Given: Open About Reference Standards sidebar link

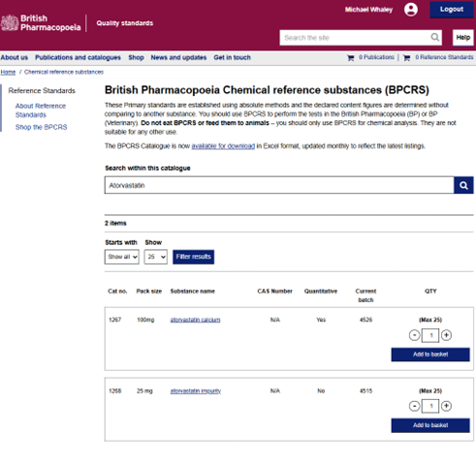Looking at the screenshot, I should point(41,110).
